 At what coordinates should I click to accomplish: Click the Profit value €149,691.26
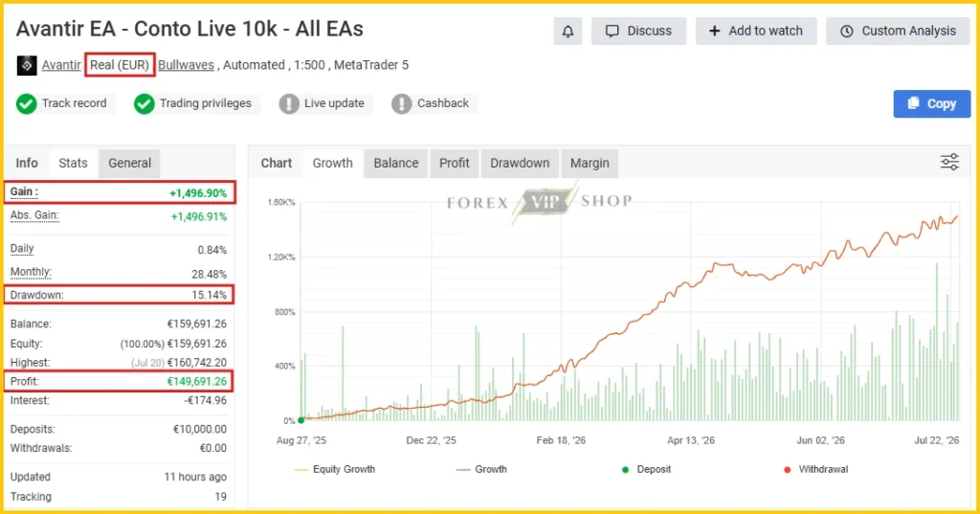click(197, 382)
